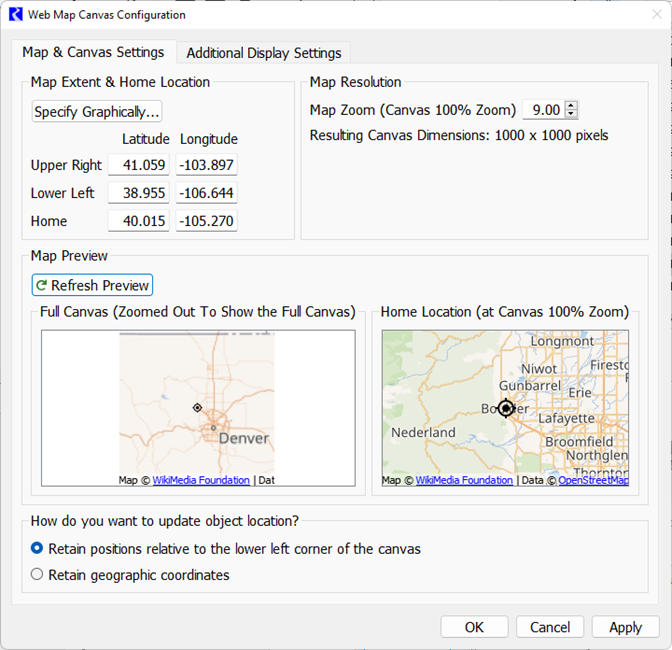Click the Cancel button
Screen dimensions: 672x650
(550, 627)
